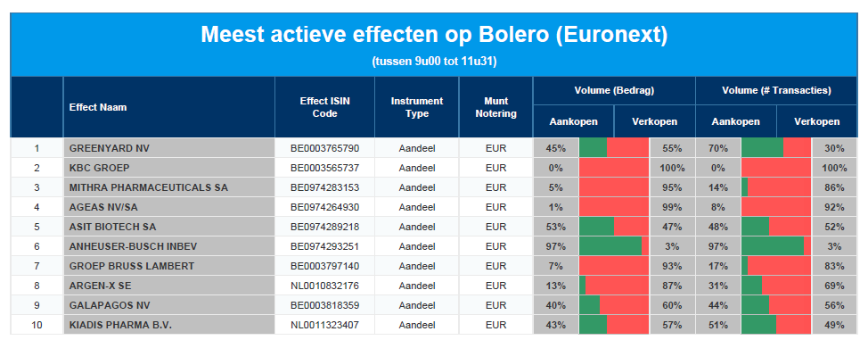Select the ARGEN-X SE ISIN NL0010832176
The height and width of the screenshot is (340, 868).
click(325, 286)
